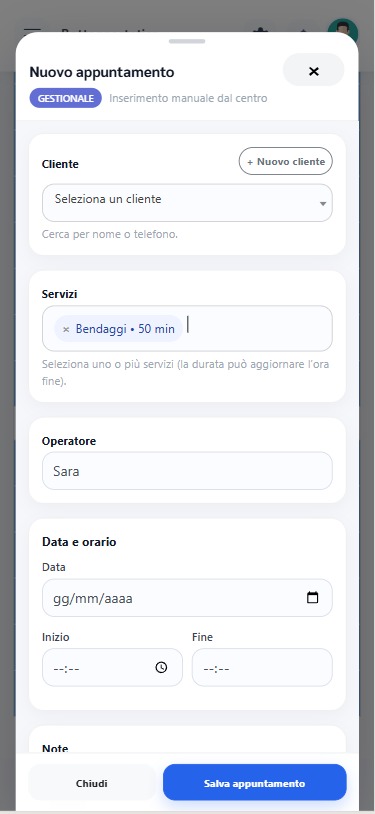Screen dimensions: 375x814
Task: Click the drag handle atop the sheet
Action: 187,42
